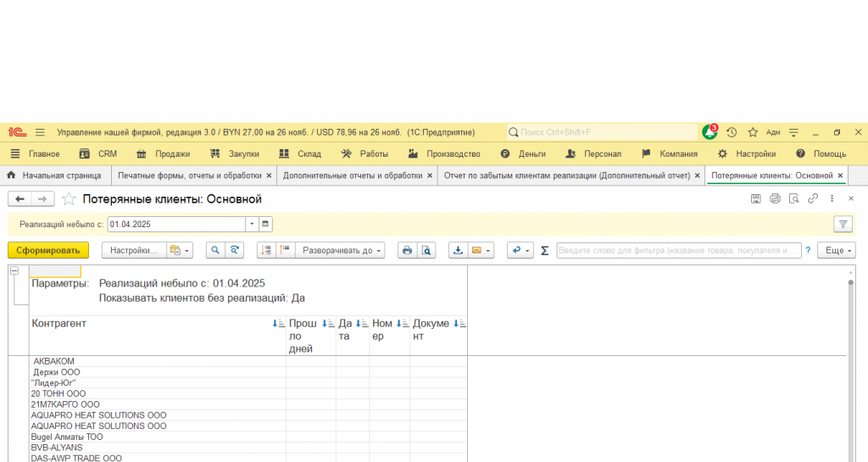This screenshot has height=462, width=868.
Task: Open calendar picker for date field
Action: [x=265, y=224]
